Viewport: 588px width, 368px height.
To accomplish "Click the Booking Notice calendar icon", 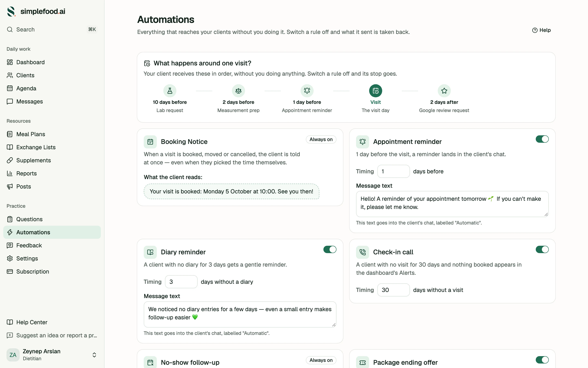I will point(150,142).
